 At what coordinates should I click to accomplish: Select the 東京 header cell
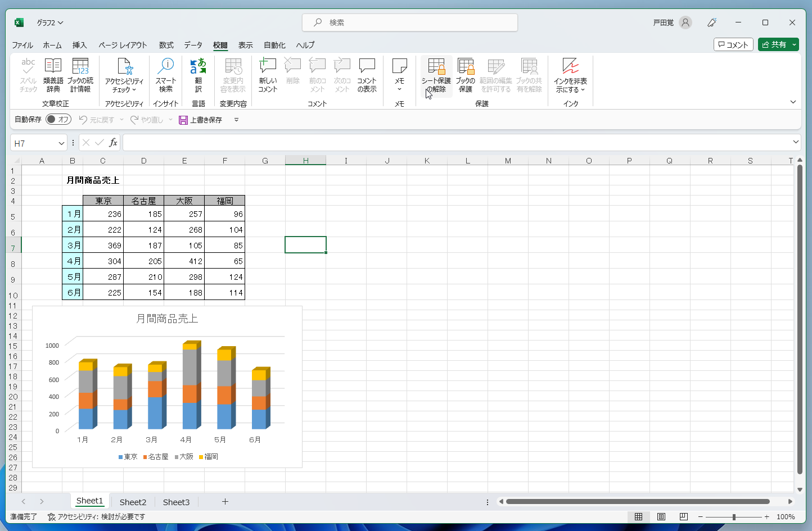point(103,201)
